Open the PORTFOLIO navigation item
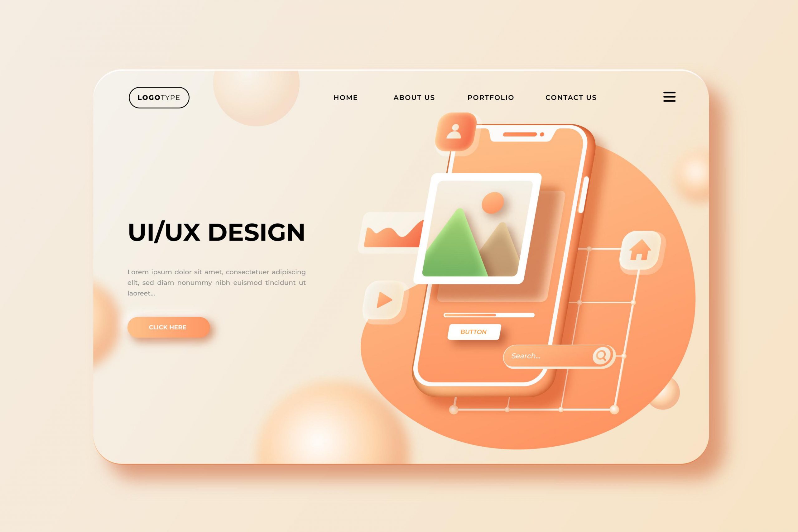 (x=490, y=97)
